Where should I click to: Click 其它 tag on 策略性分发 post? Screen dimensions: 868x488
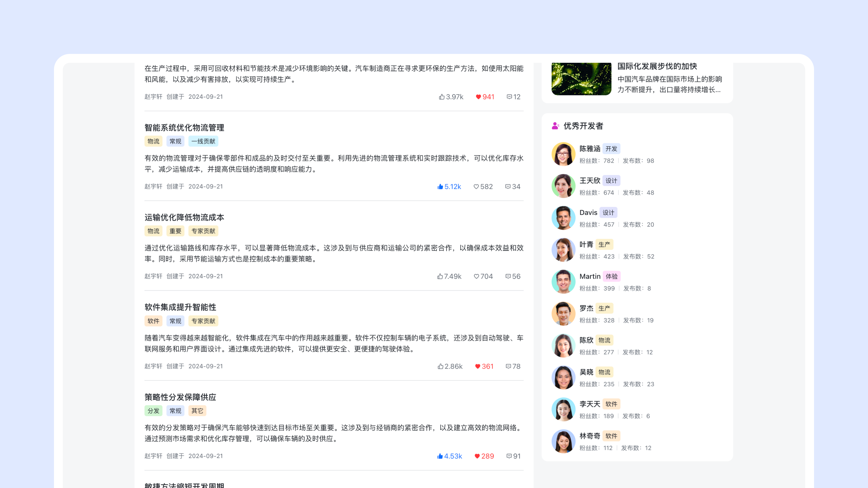(197, 411)
